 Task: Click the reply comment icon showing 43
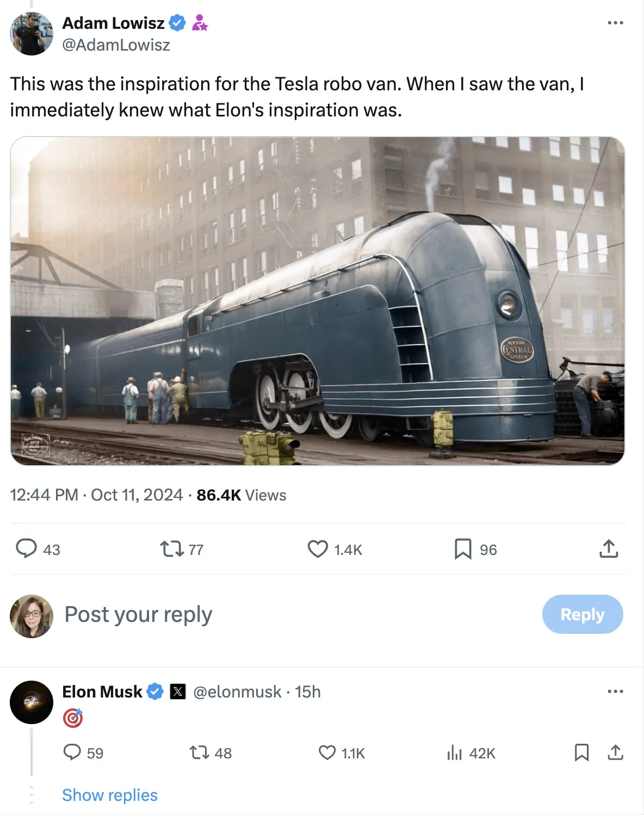[26, 549]
